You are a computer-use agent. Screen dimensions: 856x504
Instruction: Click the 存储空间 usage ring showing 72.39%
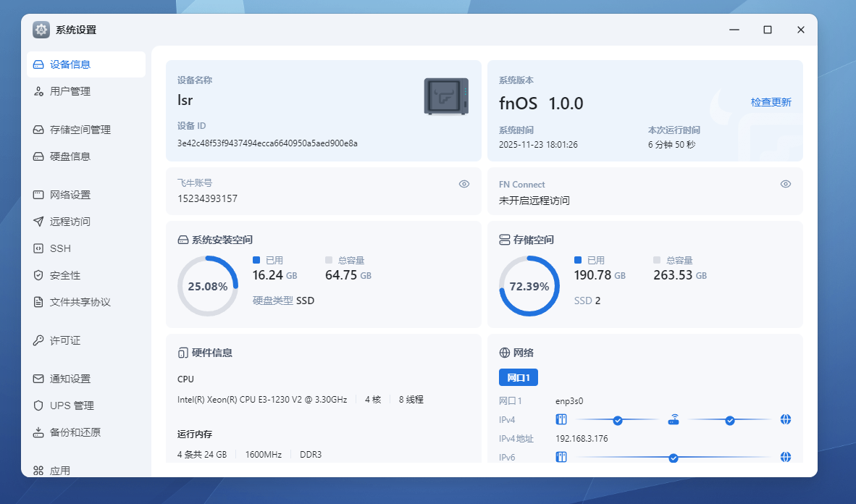pyautogui.click(x=529, y=285)
